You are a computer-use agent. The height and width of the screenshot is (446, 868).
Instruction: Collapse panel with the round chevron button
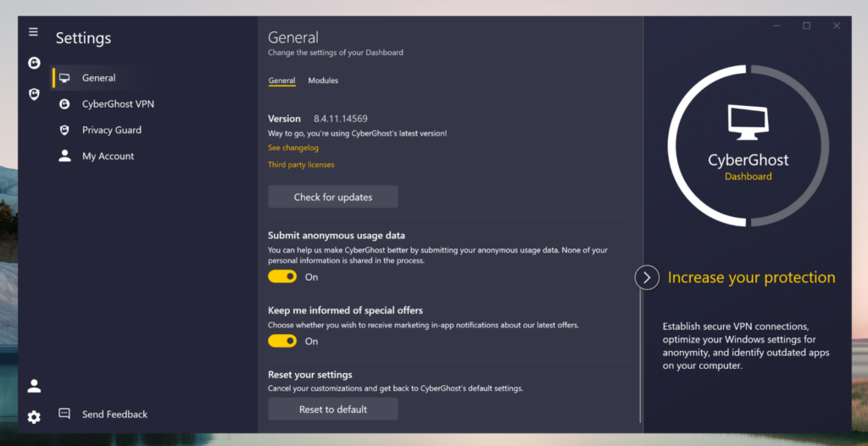647,277
